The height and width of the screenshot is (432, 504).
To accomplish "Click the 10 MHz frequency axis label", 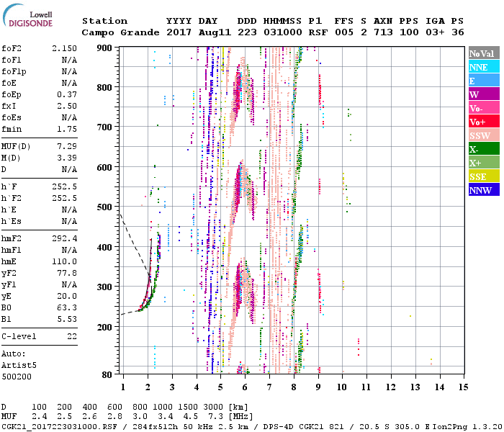I will (x=342, y=387).
